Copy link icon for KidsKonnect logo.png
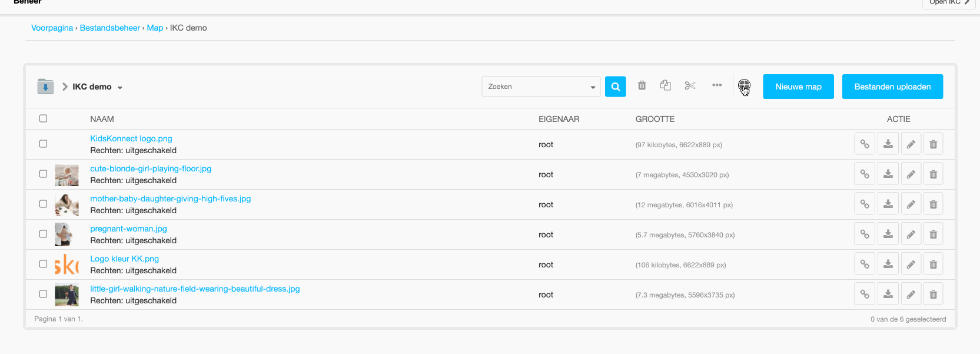This screenshot has width=980, height=354. (x=864, y=144)
